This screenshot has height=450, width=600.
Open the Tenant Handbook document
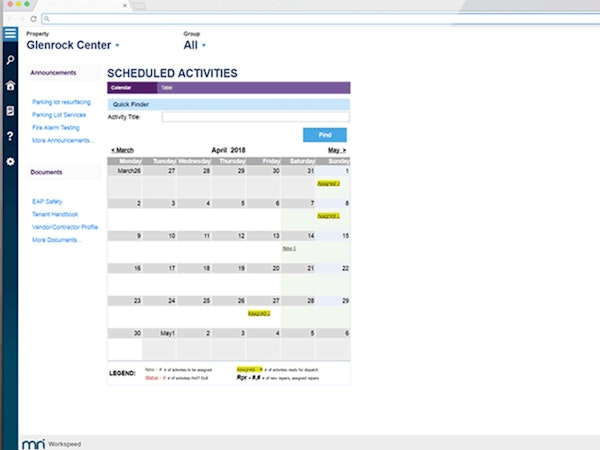coord(55,214)
